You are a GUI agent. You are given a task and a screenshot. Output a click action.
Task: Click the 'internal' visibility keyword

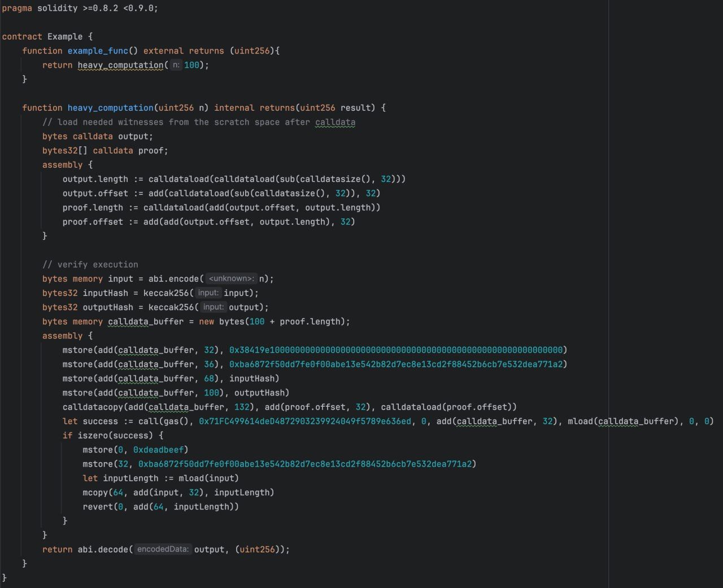pyautogui.click(x=234, y=107)
